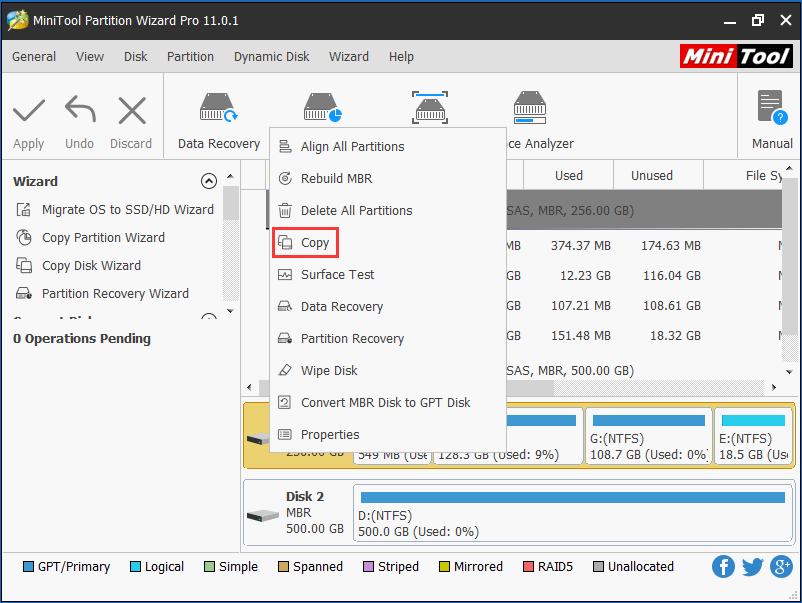Click the Discard X icon
The width and height of the screenshot is (802, 603).
pyautogui.click(x=132, y=110)
